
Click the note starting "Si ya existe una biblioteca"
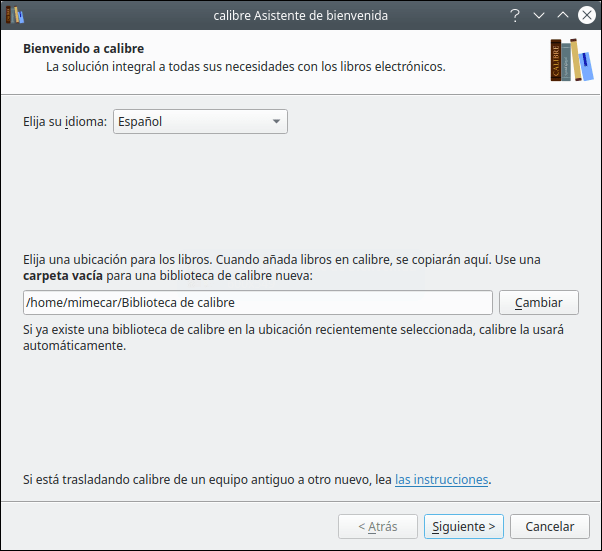pos(293,338)
